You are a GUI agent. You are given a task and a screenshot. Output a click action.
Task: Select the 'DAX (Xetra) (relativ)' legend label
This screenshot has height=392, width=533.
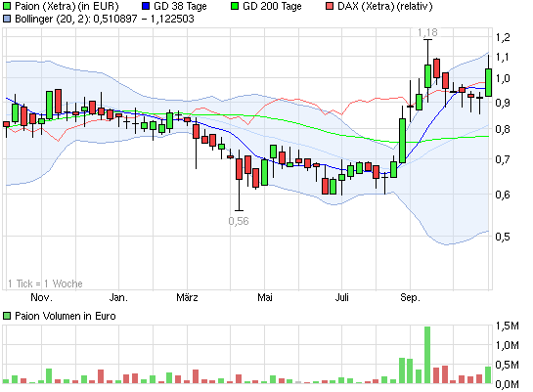[x=384, y=6]
